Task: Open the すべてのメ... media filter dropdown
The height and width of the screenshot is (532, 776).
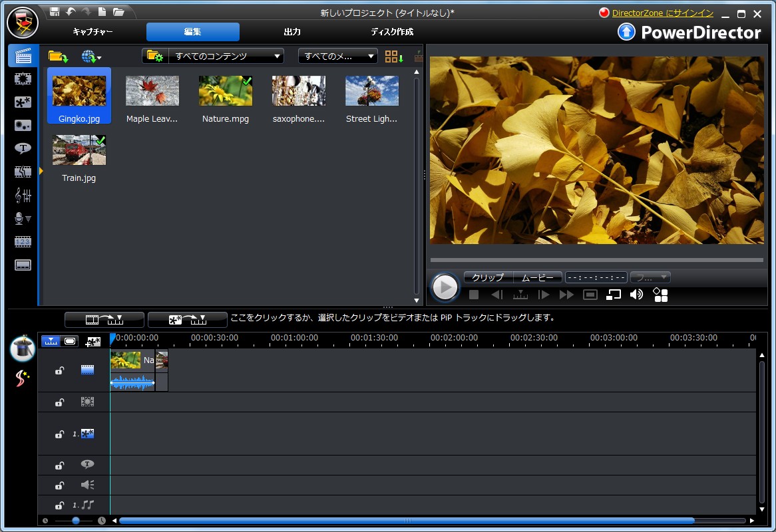Action: 337,57
